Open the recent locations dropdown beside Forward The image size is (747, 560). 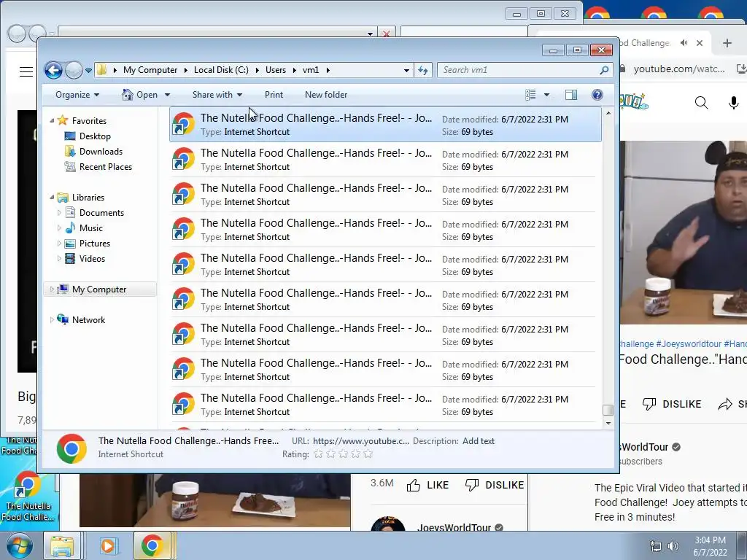pyautogui.click(x=88, y=71)
